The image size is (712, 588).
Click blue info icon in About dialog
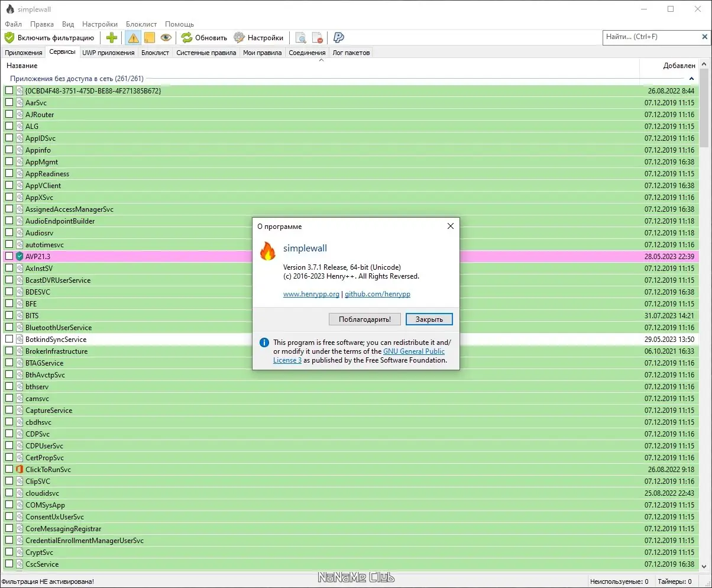264,343
